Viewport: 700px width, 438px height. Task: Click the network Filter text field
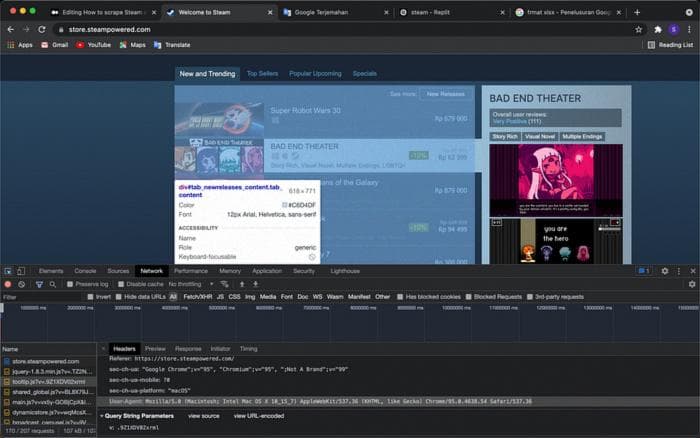[x=42, y=297]
